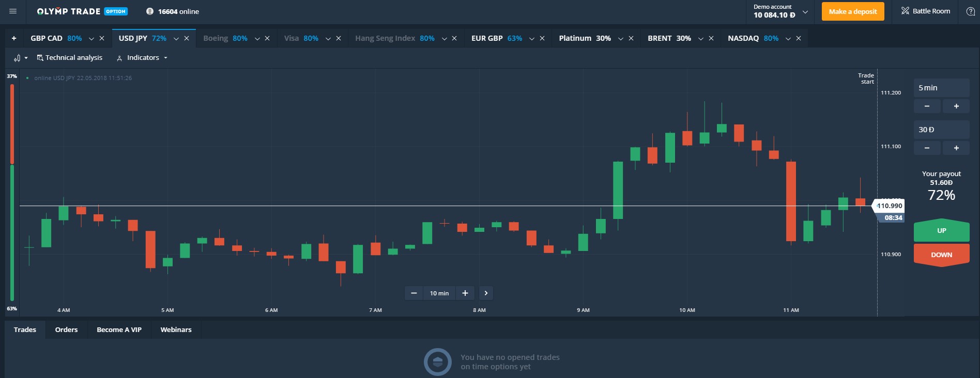This screenshot has width=980, height=378.
Task: Open the Webinars tab
Action: (176, 329)
